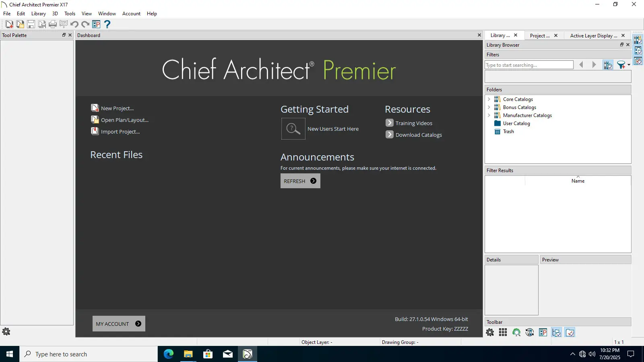Open Preferences from the top toolbar
This screenshot has height=362, width=644.
coord(96,25)
